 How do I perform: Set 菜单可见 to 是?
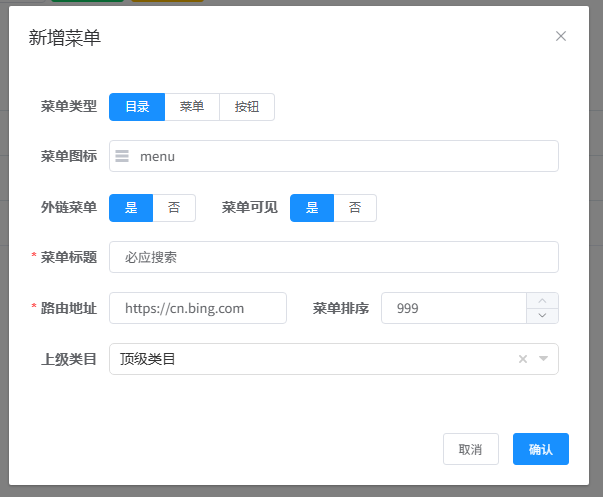coord(312,208)
